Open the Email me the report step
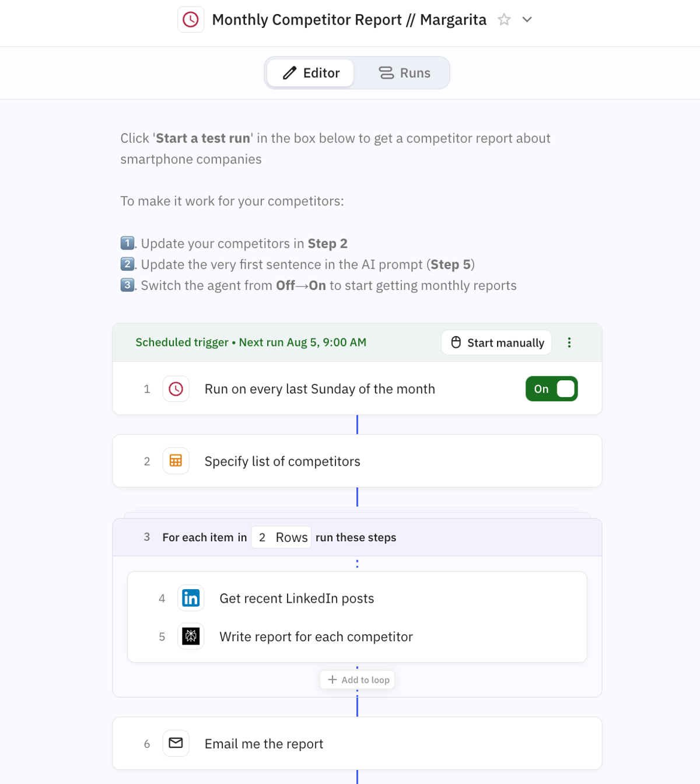Screen dimensions: 700x784 [264, 744]
